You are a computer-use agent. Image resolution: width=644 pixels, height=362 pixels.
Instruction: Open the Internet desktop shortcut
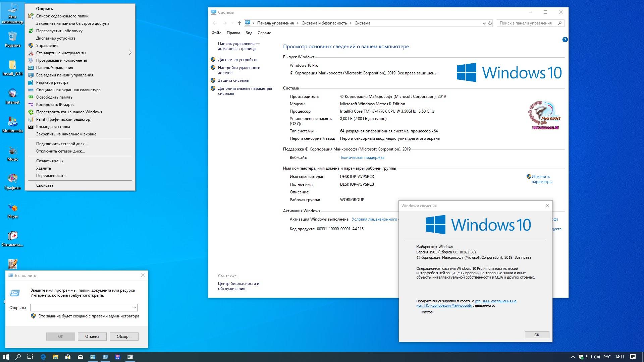pos(12,97)
